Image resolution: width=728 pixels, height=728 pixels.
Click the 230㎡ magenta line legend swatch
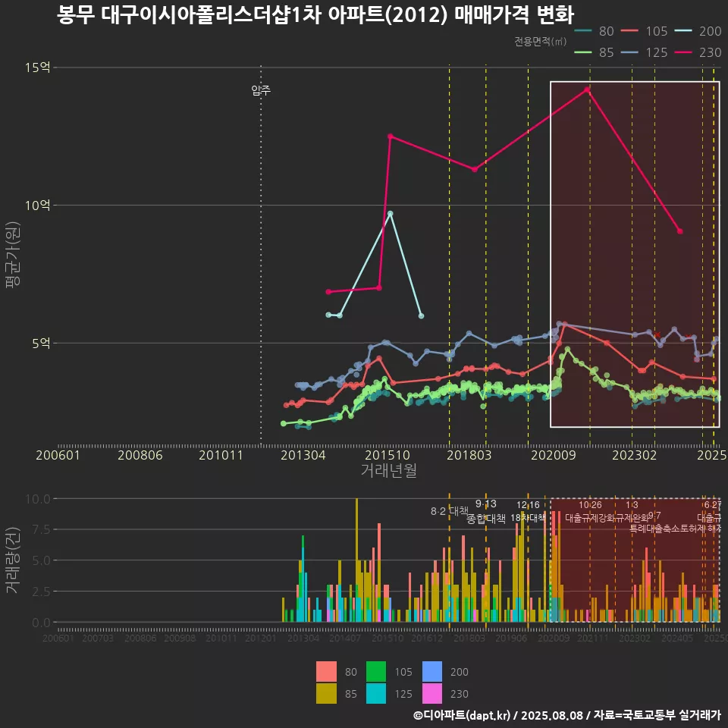click(x=683, y=52)
